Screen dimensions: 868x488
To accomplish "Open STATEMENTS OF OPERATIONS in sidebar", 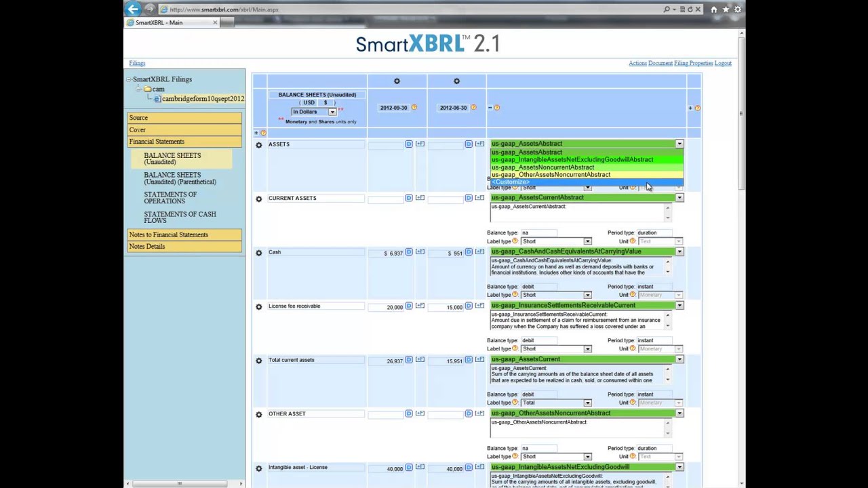I will tap(170, 198).
